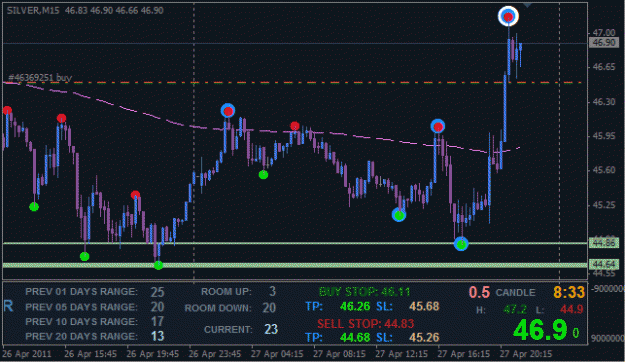Click the green dot near 27 Apr 04:15
Image resolution: width=625 pixels, height=362 pixels.
(x=263, y=175)
